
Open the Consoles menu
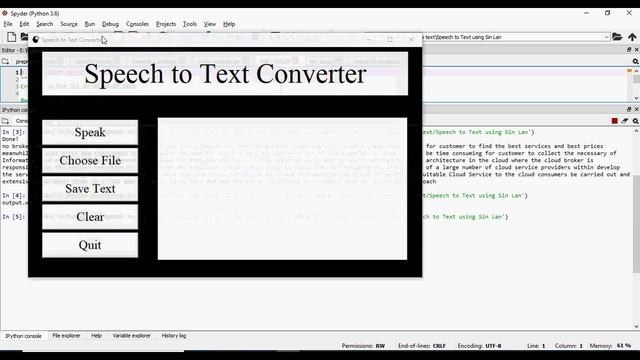pyautogui.click(x=138, y=24)
